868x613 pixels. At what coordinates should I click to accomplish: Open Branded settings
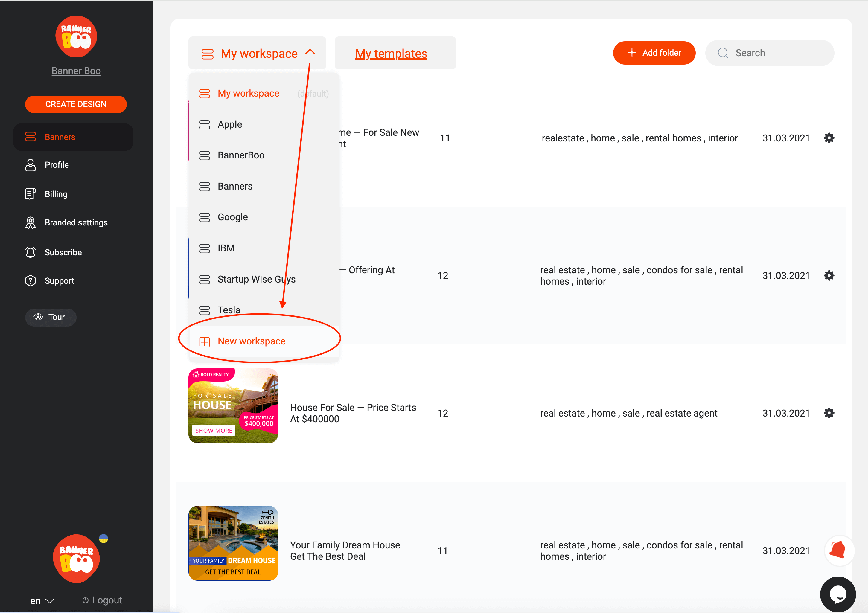(x=76, y=222)
